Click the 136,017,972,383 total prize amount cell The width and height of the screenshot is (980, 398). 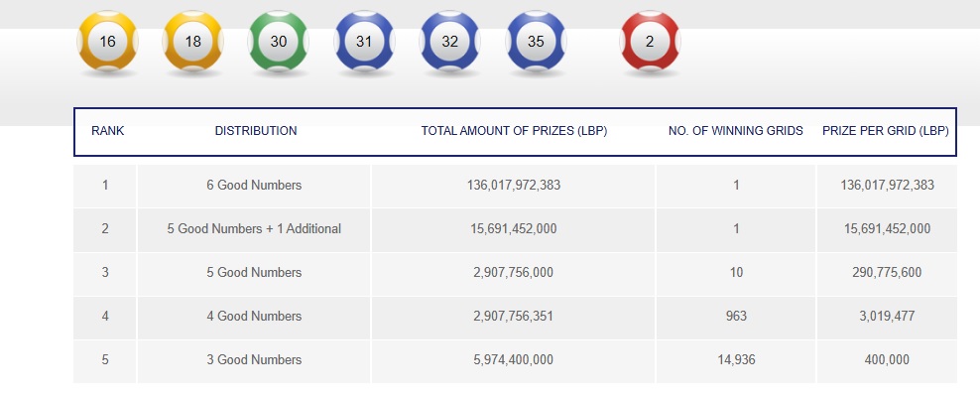click(x=514, y=186)
